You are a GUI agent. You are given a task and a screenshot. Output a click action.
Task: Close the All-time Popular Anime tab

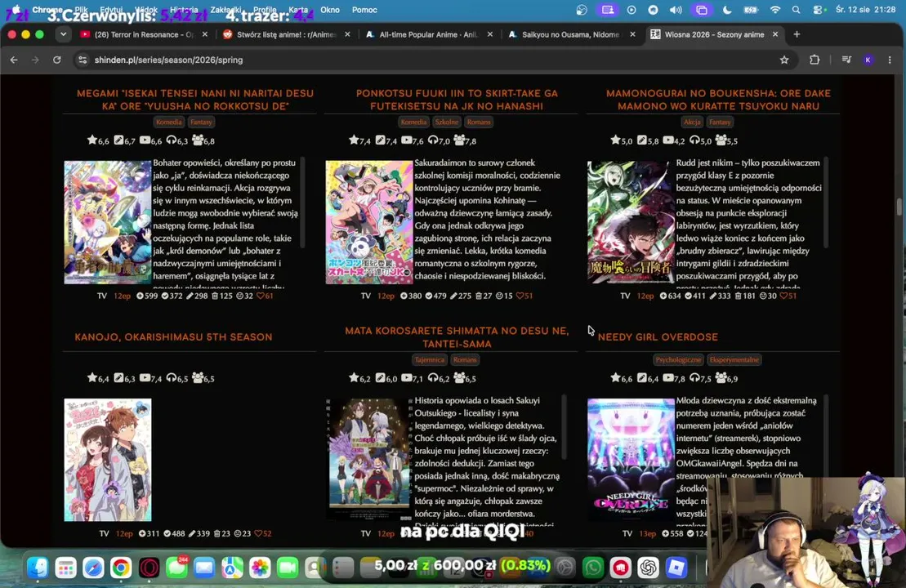coord(490,34)
